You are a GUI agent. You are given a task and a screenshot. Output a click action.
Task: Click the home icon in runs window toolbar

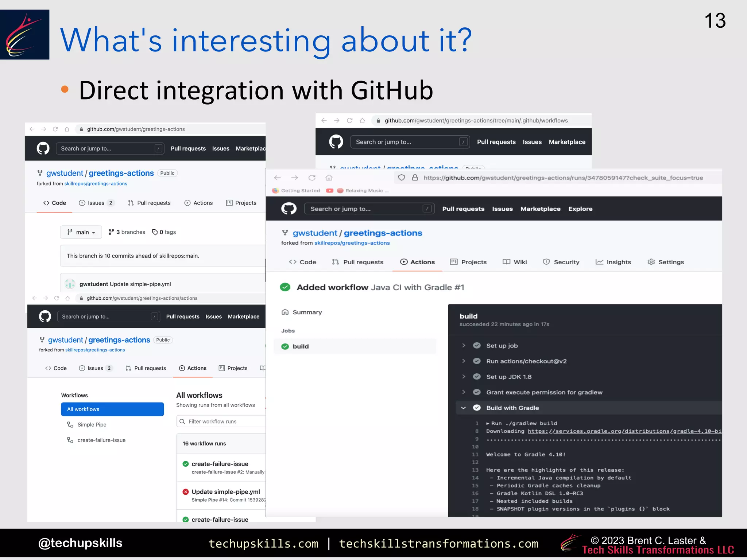(x=329, y=178)
